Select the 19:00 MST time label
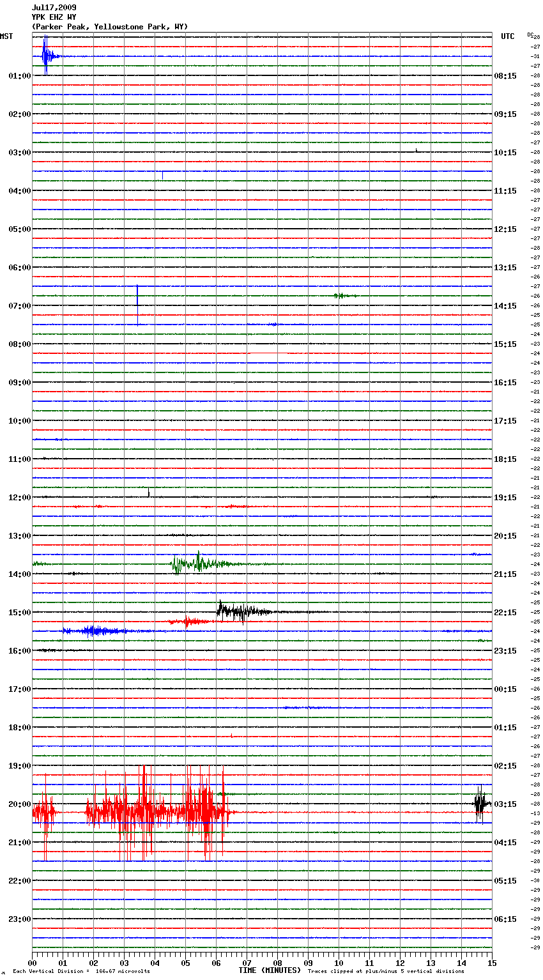Viewport: 543px width, 980px height. [19, 766]
